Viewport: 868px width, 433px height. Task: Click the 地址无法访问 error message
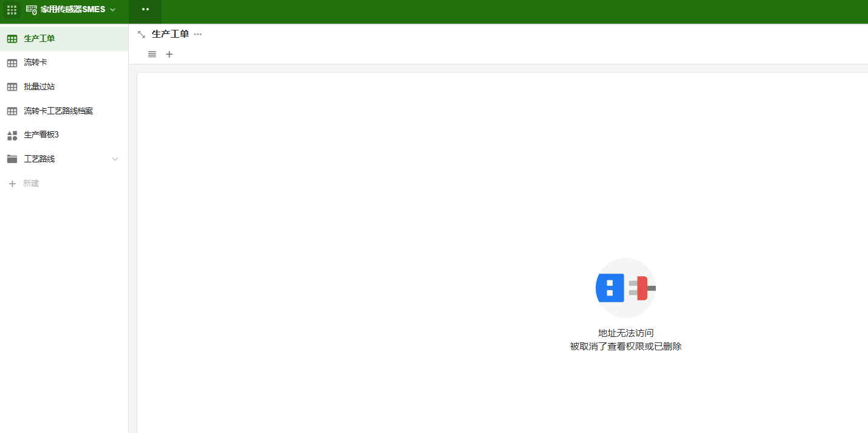[625, 333]
